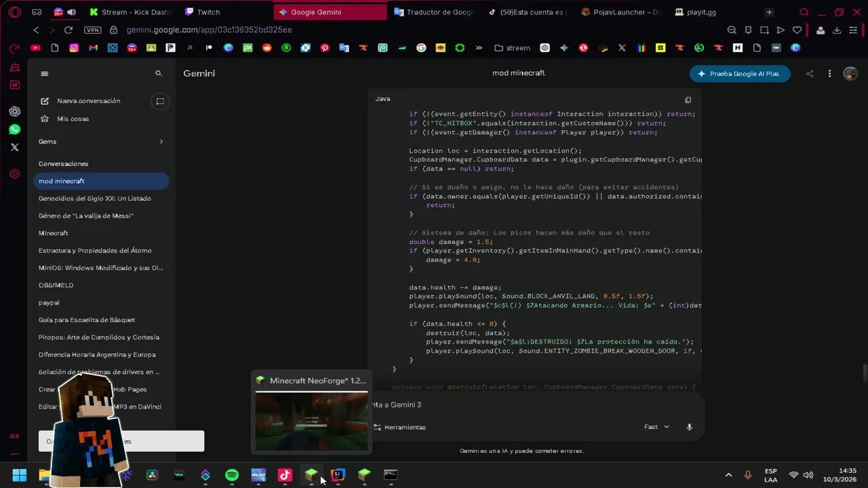
Task: Switch to Traductor de Google tab
Action: tap(434, 12)
